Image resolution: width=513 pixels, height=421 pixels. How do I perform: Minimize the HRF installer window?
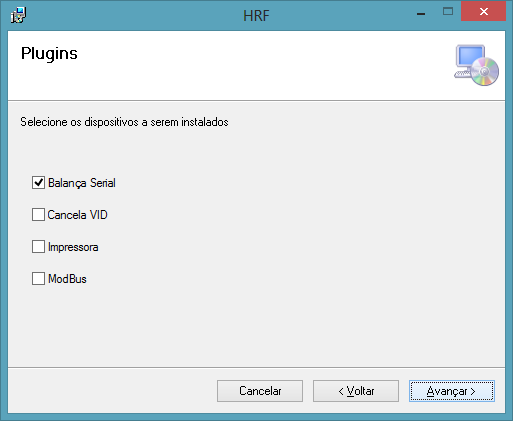pos(421,13)
